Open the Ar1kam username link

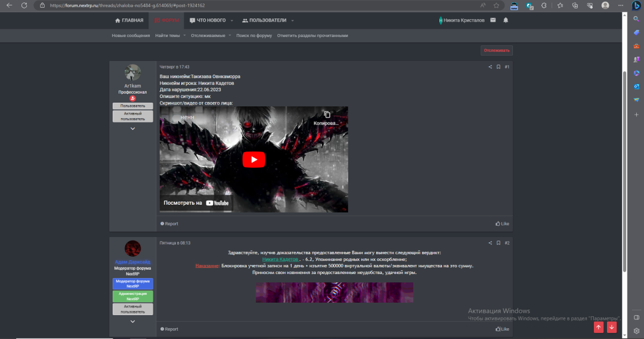click(x=132, y=86)
